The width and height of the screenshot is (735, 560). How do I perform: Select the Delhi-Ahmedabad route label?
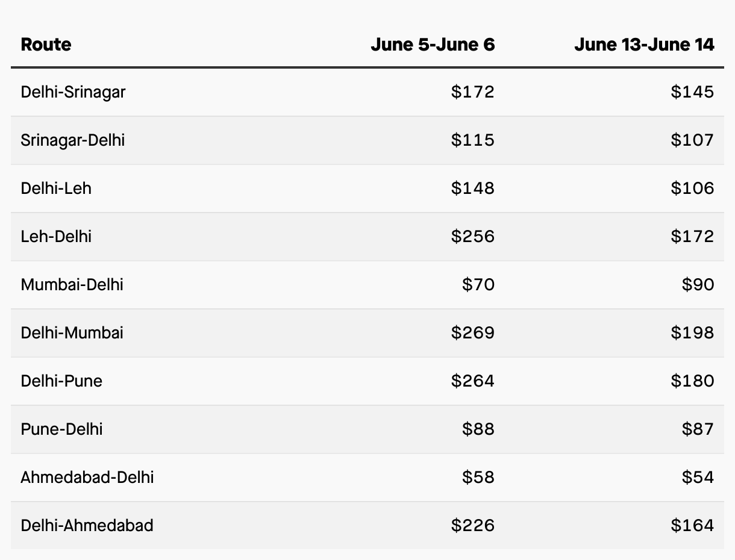point(87,526)
